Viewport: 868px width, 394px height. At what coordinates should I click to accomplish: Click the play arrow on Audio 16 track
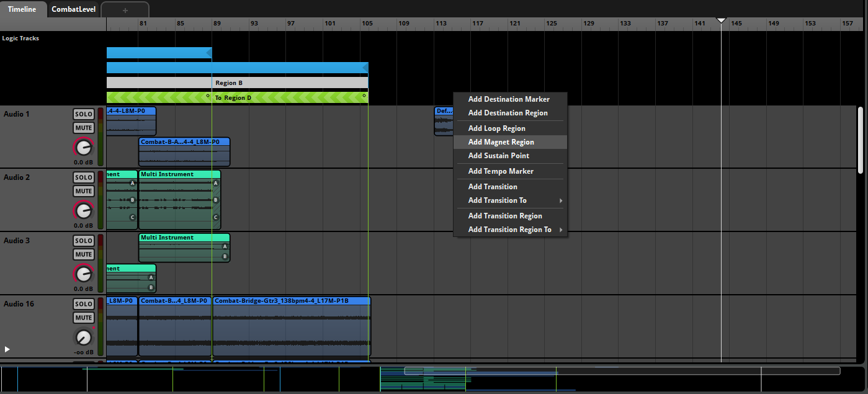(x=7, y=349)
